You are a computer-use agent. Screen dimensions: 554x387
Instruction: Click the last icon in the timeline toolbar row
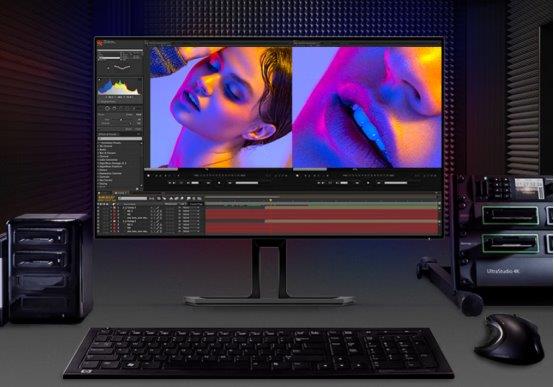click(x=199, y=199)
